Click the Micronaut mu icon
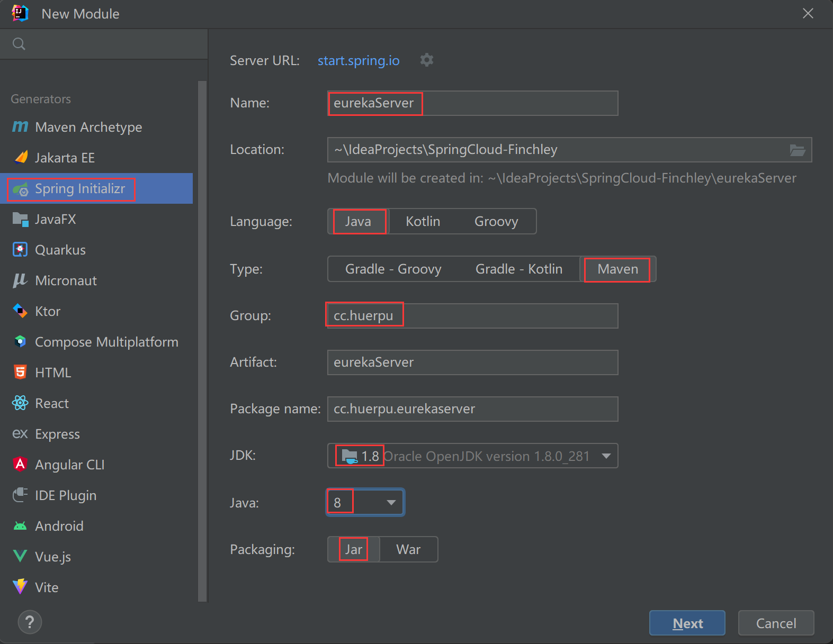This screenshot has height=644, width=833. (x=20, y=280)
